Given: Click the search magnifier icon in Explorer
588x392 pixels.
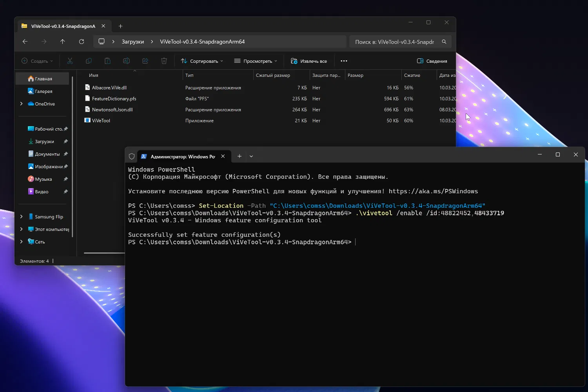Looking at the screenshot, I should (x=444, y=42).
